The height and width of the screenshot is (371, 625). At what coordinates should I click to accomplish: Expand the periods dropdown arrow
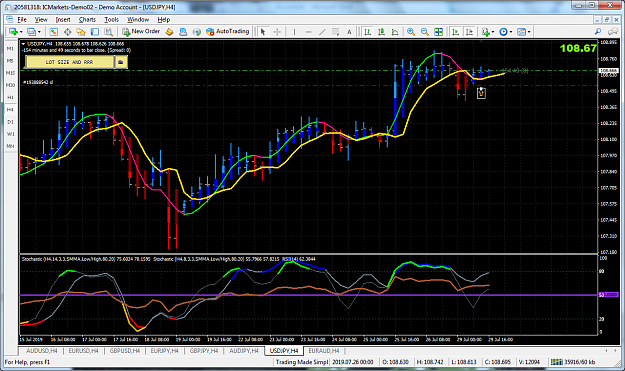[x=511, y=32]
